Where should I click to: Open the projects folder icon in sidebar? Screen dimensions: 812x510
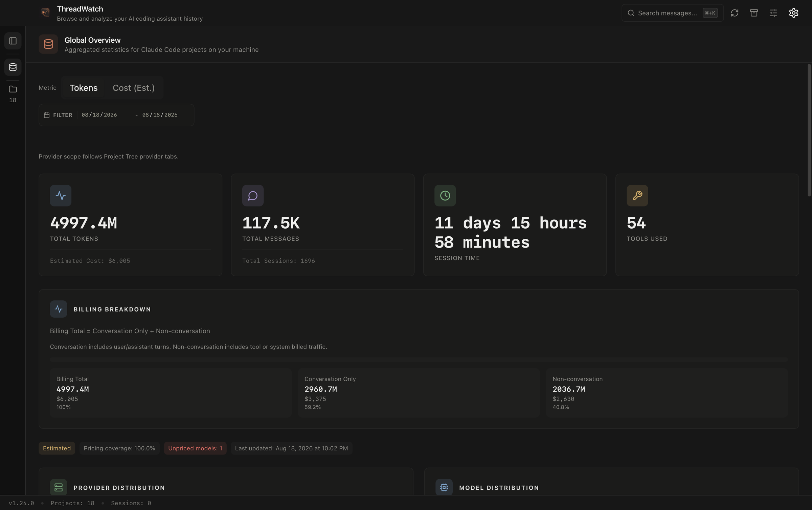pyautogui.click(x=13, y=89)
